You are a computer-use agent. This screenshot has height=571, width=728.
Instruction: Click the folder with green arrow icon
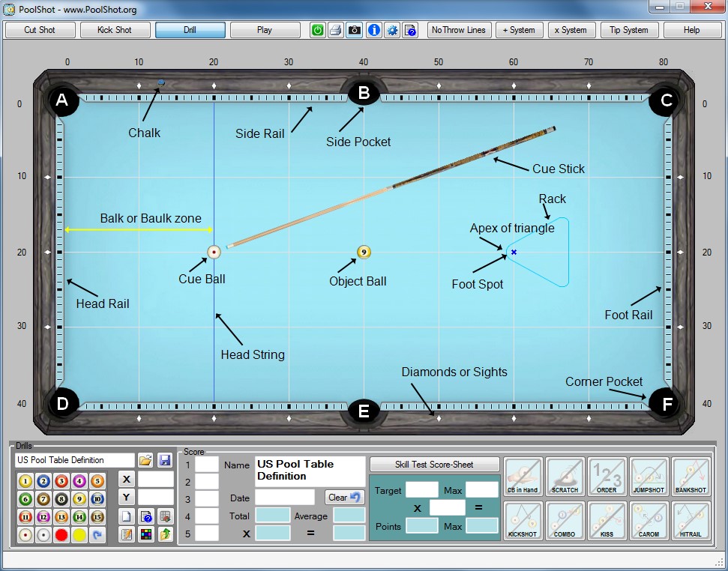tap(165, 535)
